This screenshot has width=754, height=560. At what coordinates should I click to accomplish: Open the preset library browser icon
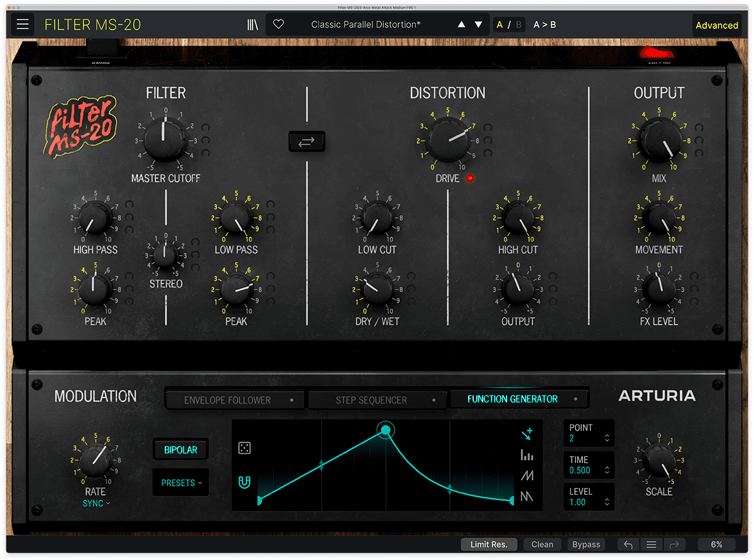pyautogui.click(x=253, y=24)
